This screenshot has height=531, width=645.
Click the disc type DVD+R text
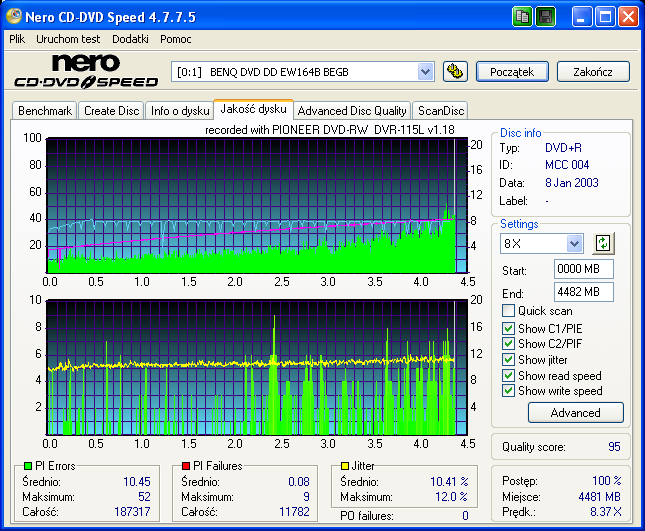(563, 148)
